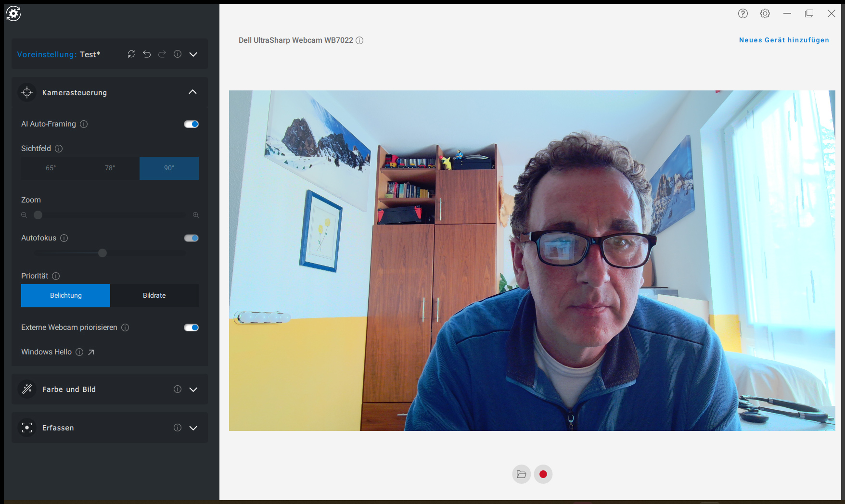Viewport: 845px width, 504px height.
Task: Toggle Externe Webcam priorisieren switch
Action: pos(192,328)
